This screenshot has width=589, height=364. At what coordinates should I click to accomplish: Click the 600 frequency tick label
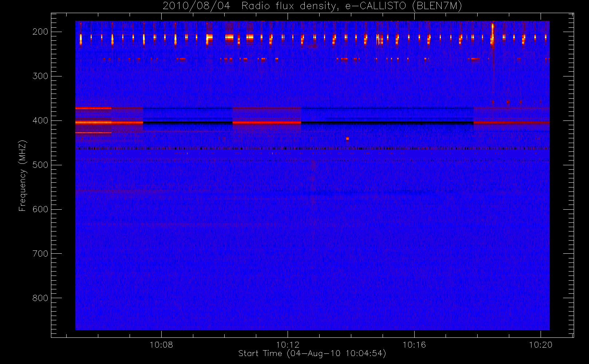[40, 209]
